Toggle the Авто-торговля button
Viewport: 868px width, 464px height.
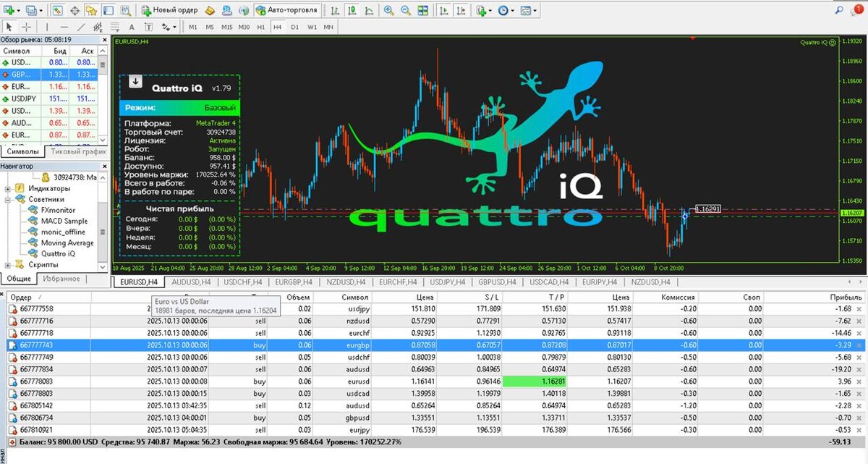[x=286, y=10]
